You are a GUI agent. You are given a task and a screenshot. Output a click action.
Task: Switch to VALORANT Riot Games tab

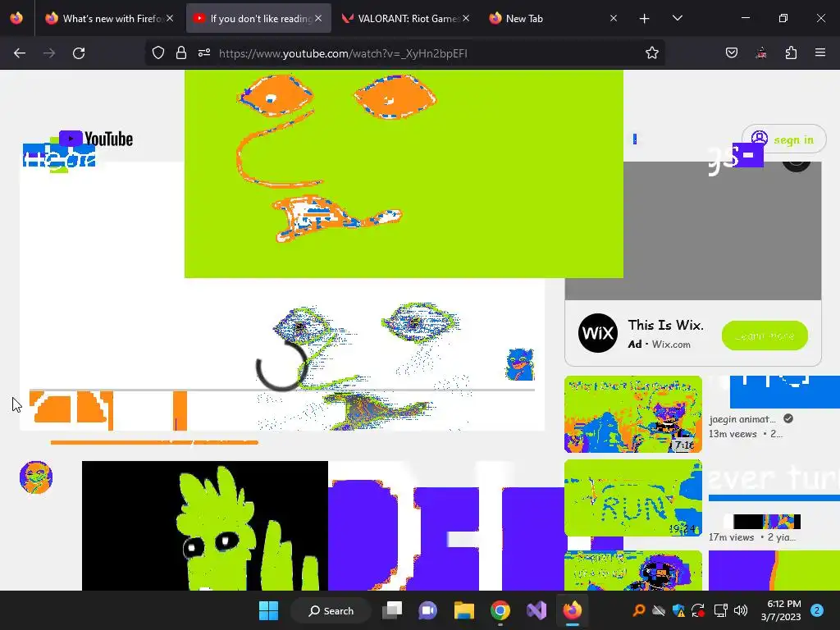(406, 19)
